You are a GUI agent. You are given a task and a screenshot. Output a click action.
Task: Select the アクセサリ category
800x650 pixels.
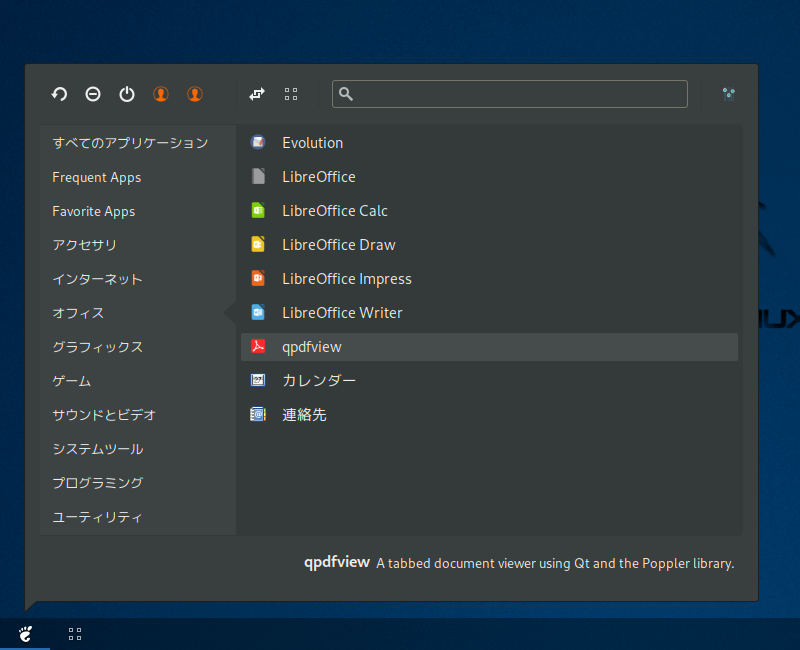[x=138, y=245]
